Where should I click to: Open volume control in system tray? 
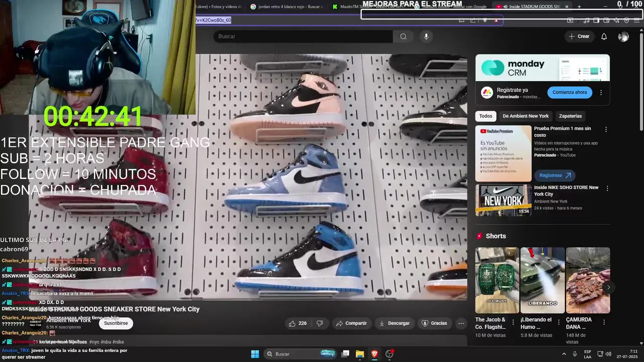[x=609, y=354]
